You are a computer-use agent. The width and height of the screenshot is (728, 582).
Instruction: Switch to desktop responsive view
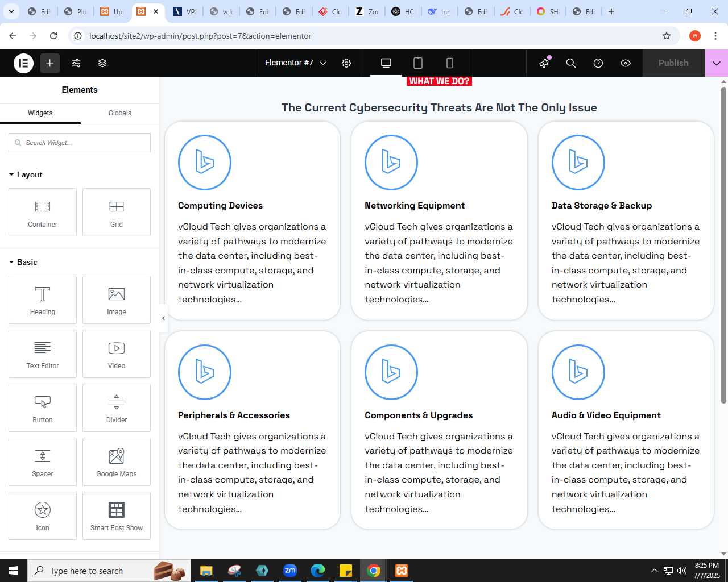pos(386,63)
